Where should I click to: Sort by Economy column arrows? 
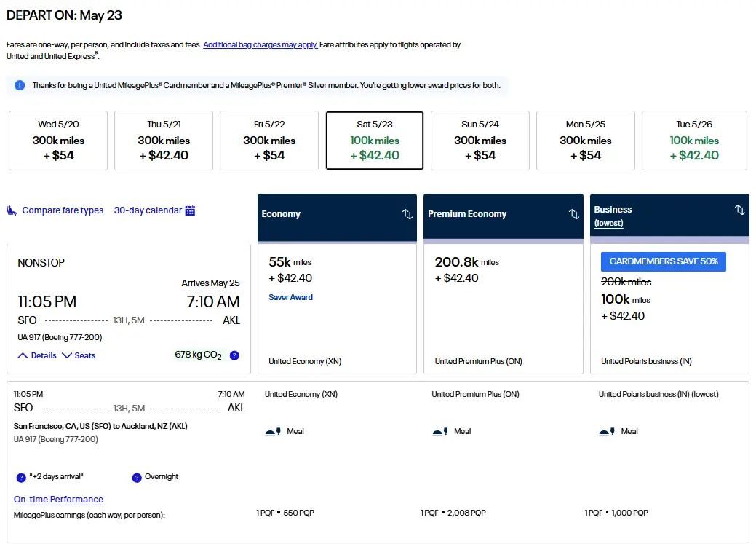407,214
